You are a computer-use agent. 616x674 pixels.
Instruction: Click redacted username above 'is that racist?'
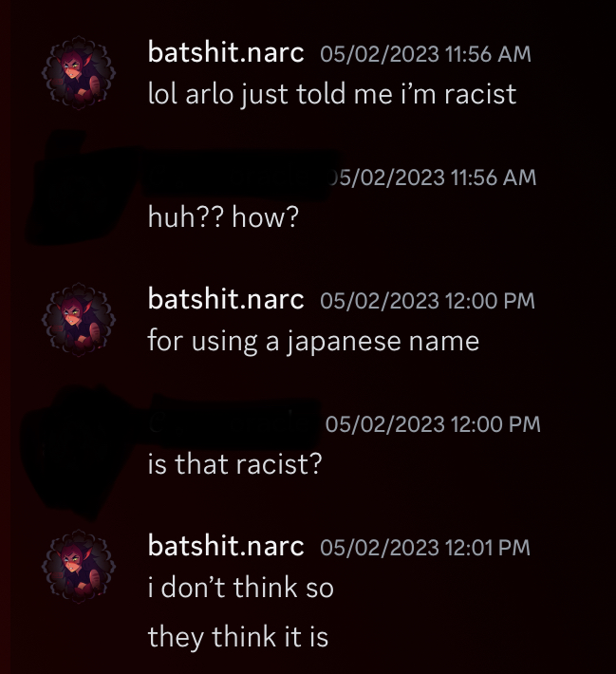point(234,423)
